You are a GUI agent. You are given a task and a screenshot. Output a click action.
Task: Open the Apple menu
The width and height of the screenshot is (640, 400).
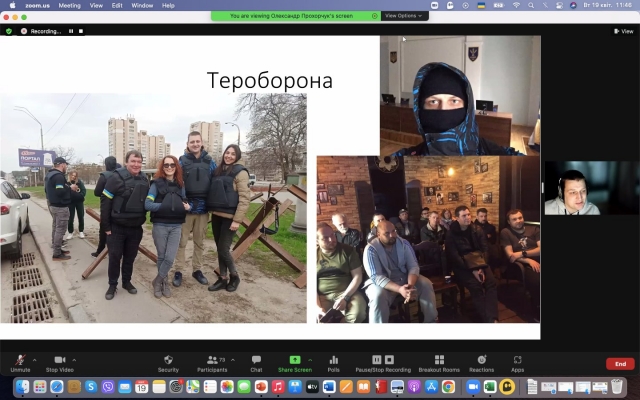click(x=12, y=5)
